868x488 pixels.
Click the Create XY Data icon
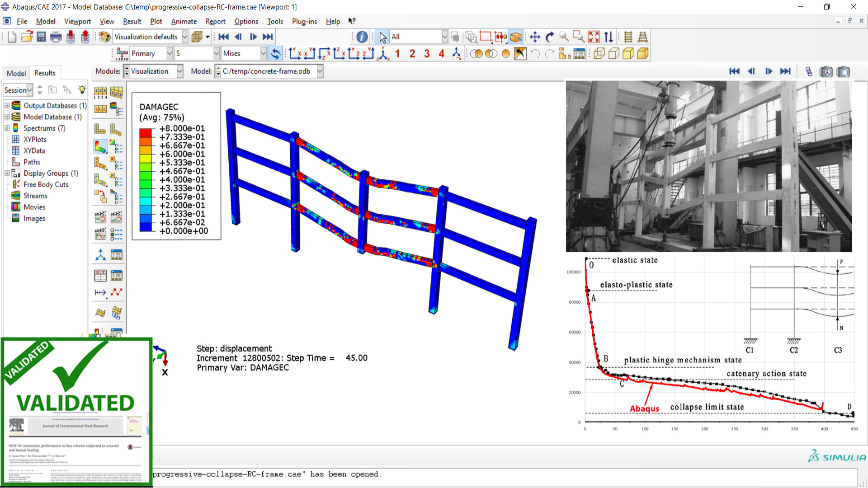100,275
